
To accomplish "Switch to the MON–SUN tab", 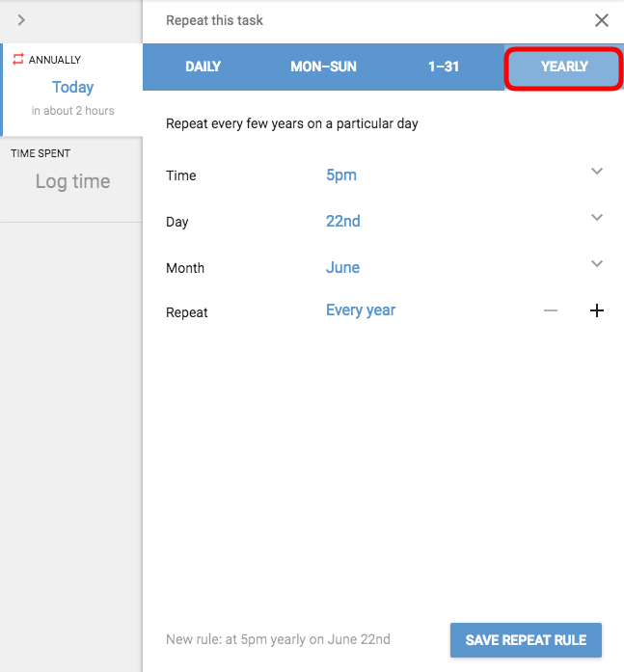I will pyautogui.click(x=323, y=67).
